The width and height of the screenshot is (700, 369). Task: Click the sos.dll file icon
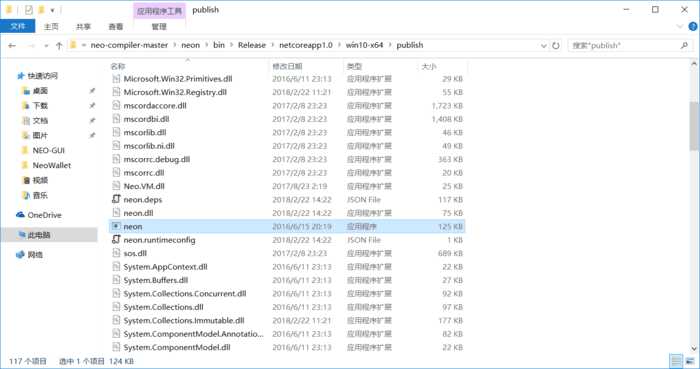116,253
